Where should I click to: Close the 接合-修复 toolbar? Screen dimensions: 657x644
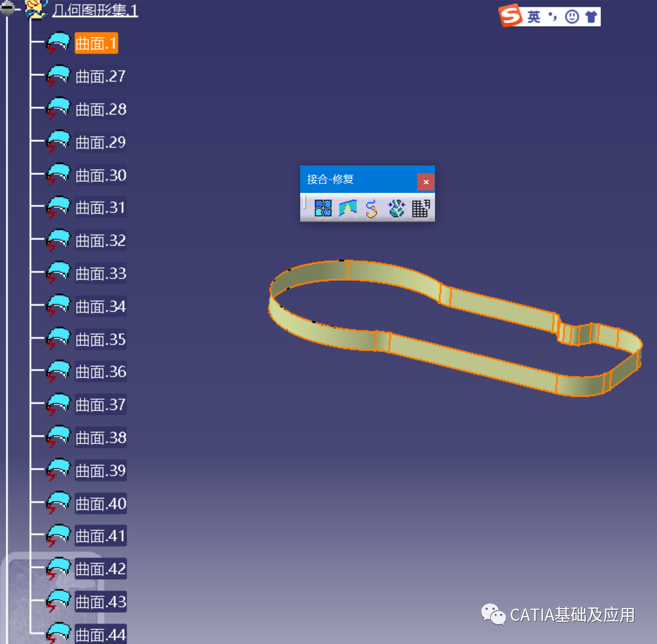coord(426,182)
